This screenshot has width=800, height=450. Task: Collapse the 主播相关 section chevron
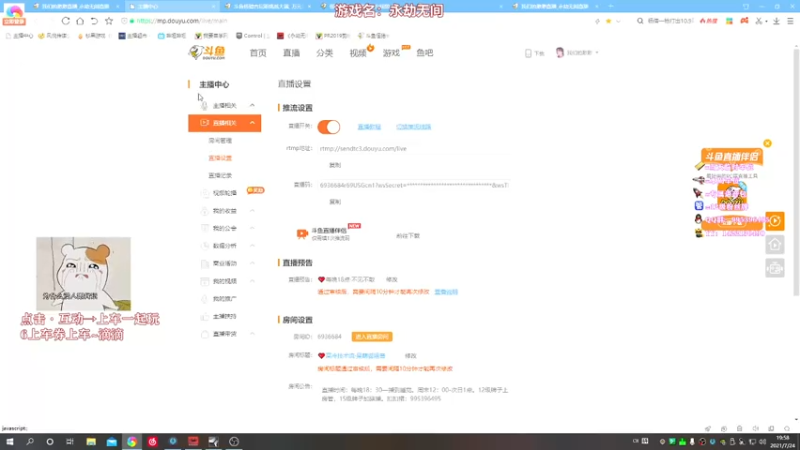tap(252, 105)
